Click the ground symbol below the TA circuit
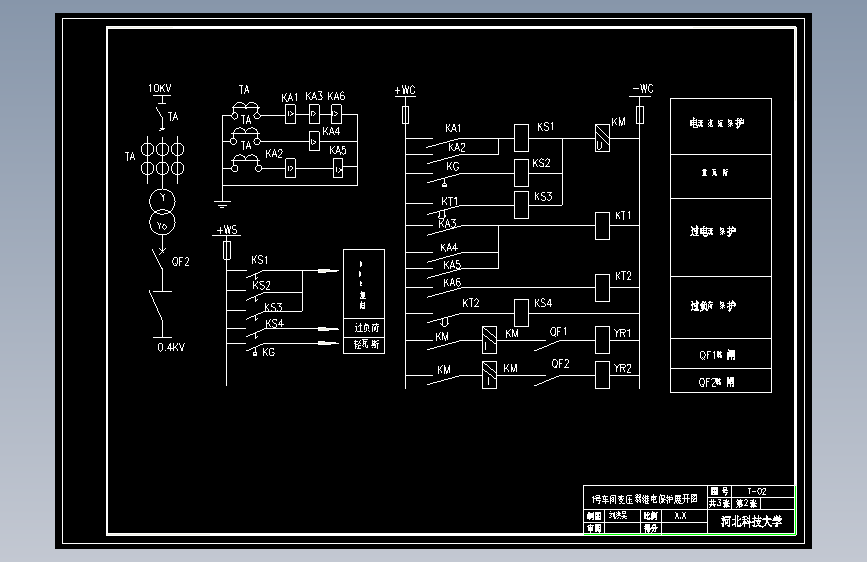Viewport: 867px width, 562px height. pos(222,204)
